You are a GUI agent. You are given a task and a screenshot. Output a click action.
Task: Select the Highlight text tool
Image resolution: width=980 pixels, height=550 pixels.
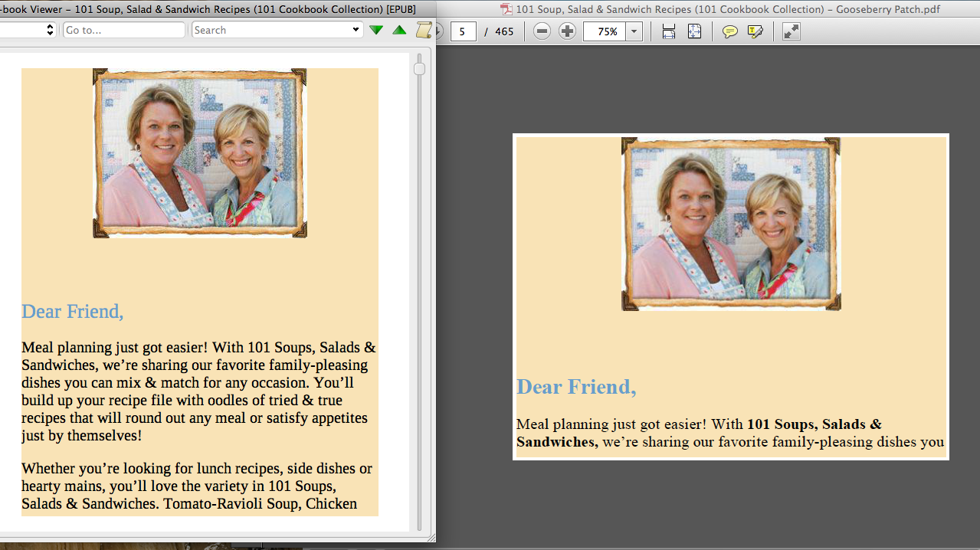click(755, 31)
